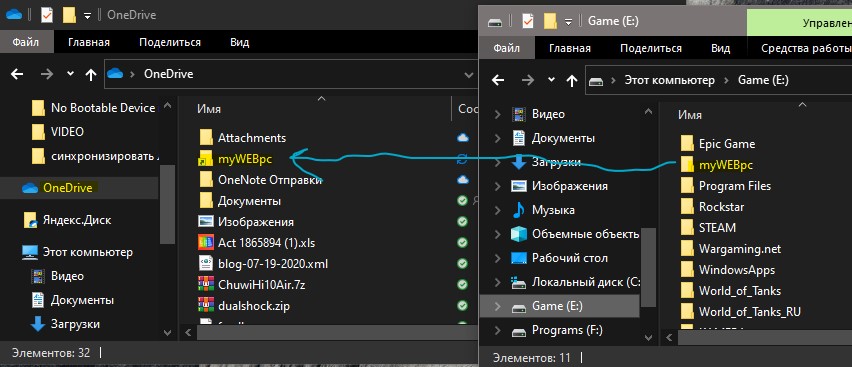Screen dimensions: 852x367
Task: Select Видео in OneDrive window sidebar
Action: tap(58, 276)
